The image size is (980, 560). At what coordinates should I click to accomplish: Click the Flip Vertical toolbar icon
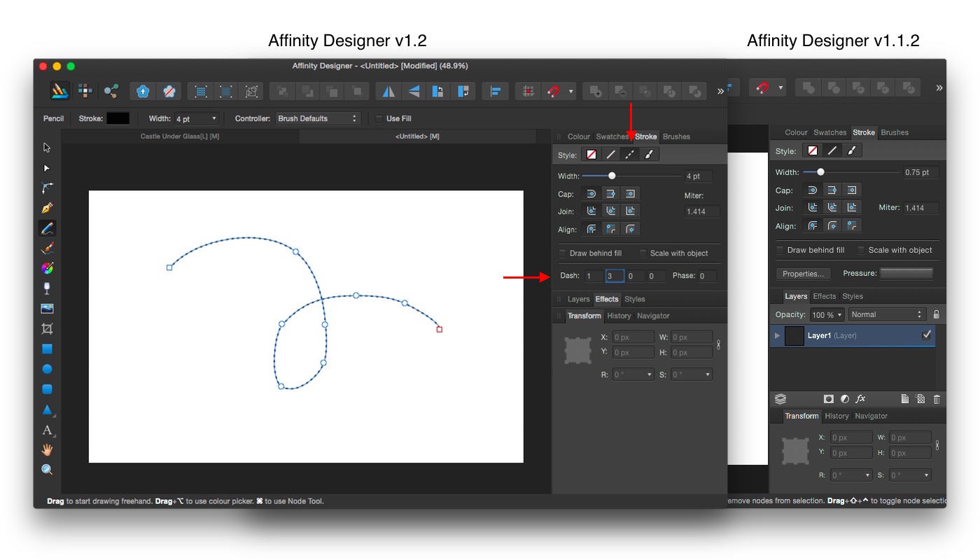click(x=414, y=91)
